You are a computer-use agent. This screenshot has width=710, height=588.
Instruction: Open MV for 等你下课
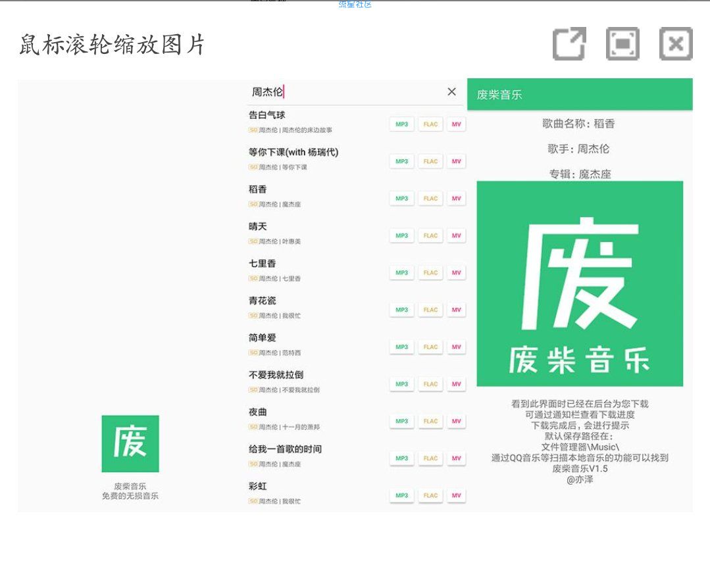point(456,161)
